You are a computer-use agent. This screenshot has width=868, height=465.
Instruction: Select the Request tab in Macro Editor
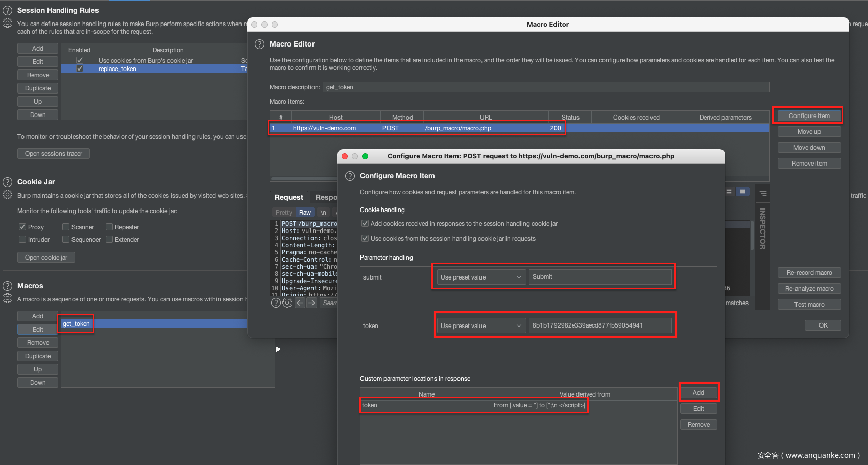tap(289, 197)
